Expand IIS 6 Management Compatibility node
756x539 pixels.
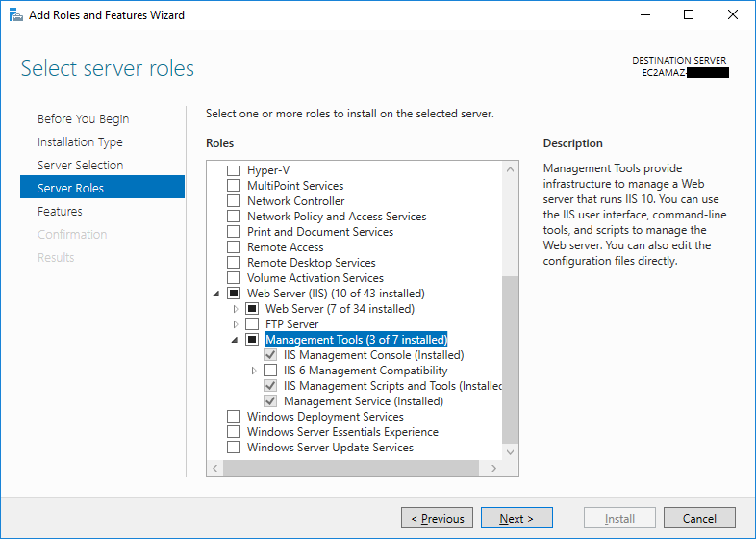point(254,371)
